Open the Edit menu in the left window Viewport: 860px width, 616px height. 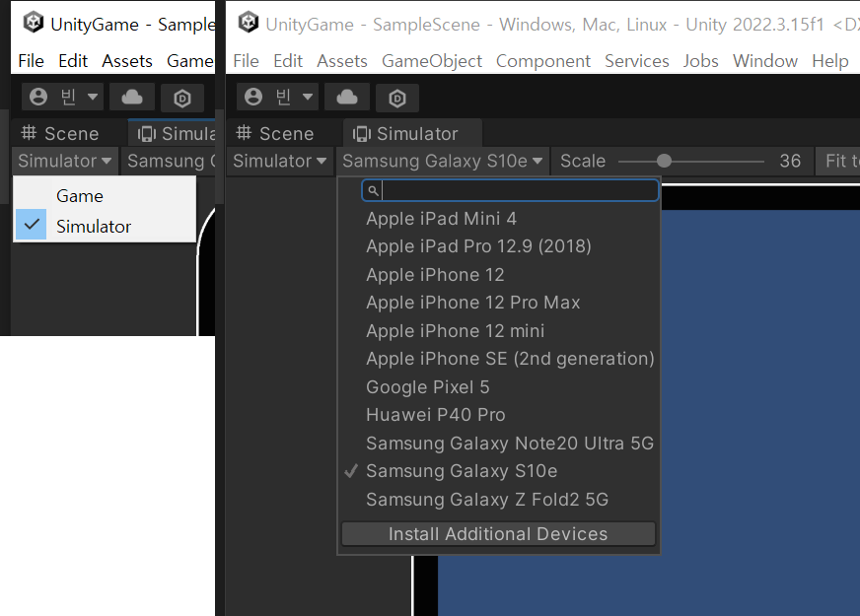click(73, 61)
